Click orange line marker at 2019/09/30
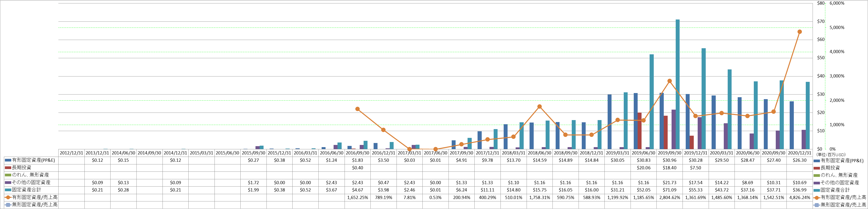 670,81
